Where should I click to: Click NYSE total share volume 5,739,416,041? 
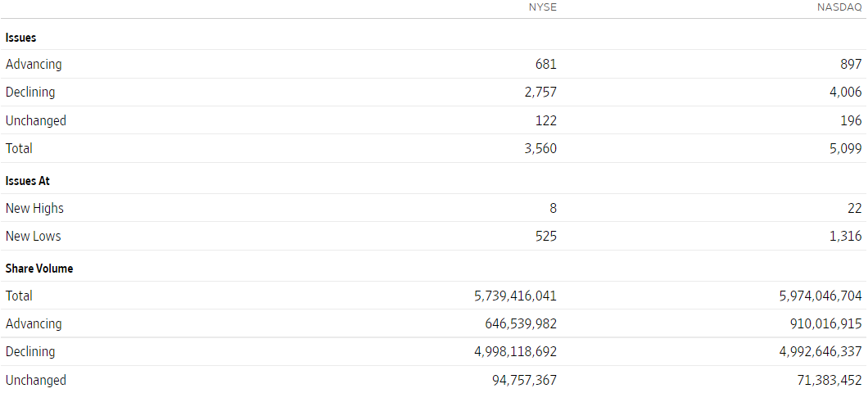click(515, 296)
